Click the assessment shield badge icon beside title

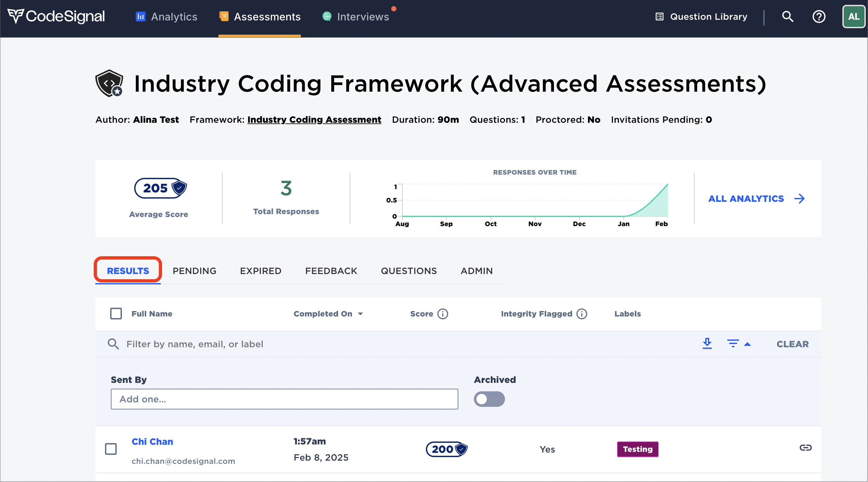pos(109,83)
